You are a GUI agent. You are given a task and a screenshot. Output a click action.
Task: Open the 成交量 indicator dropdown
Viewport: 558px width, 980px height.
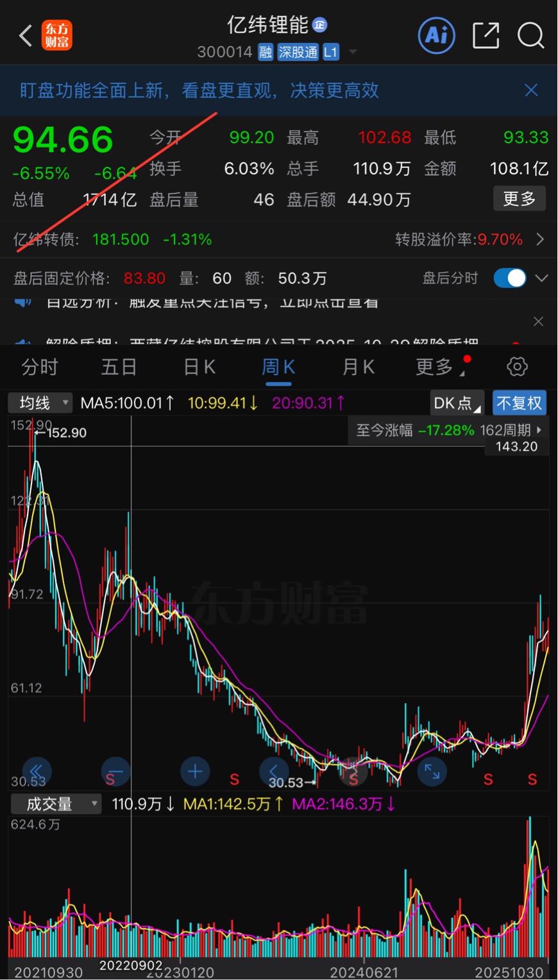tap(56, 804)
